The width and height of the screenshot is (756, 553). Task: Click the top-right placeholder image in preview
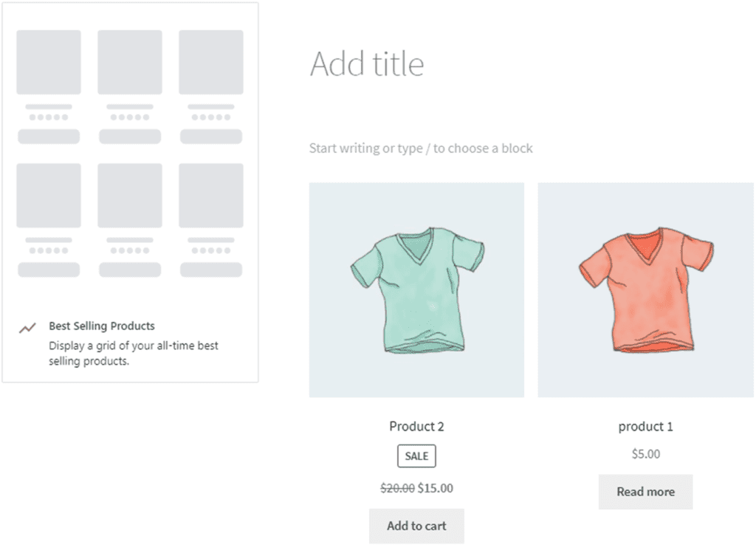pos(211,62)
